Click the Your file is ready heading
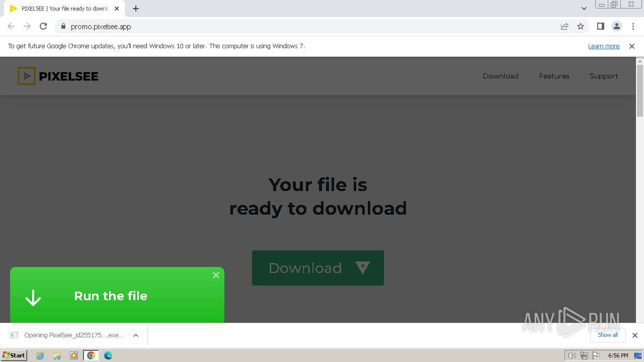The image size is (644, 362). (x=318, y=196)
